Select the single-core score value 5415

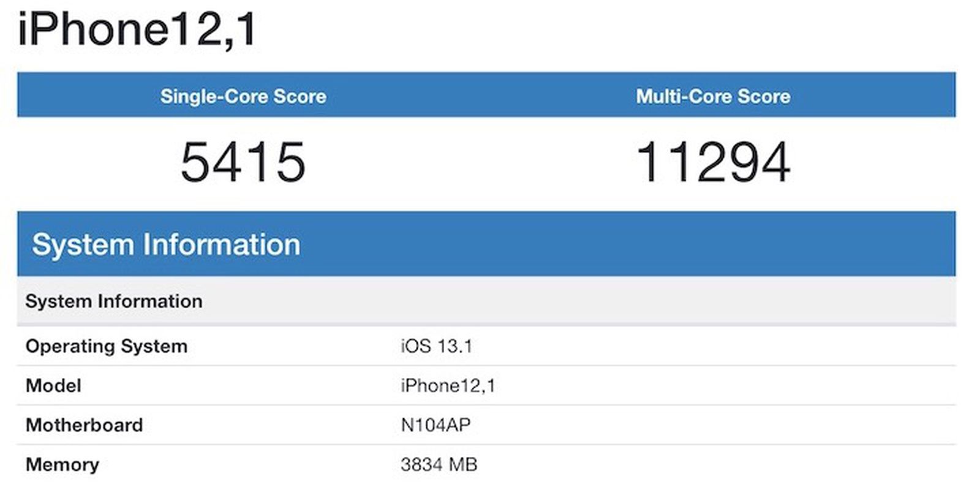pyautogui.click(x=243, y=162)
